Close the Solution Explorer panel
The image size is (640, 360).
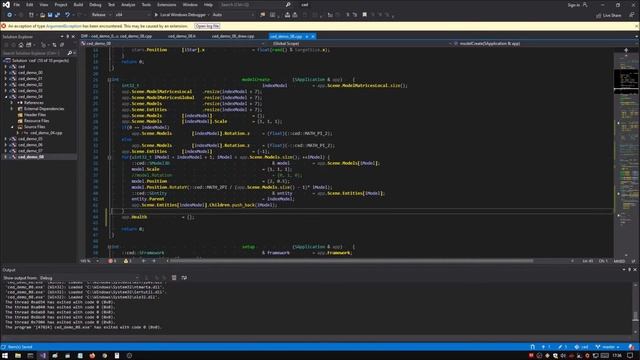click(73, 36)
